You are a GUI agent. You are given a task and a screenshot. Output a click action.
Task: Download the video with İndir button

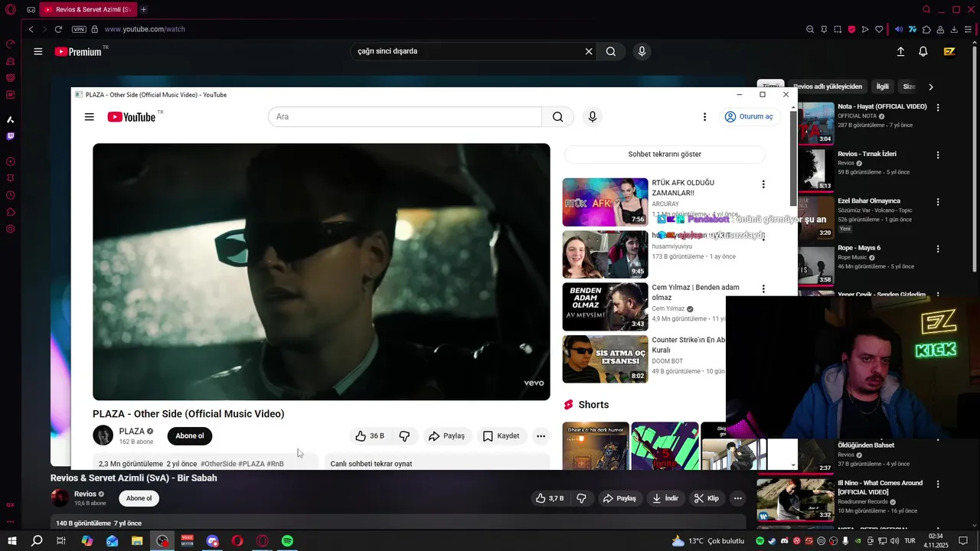pyautogui.click(x=665, y=498)
